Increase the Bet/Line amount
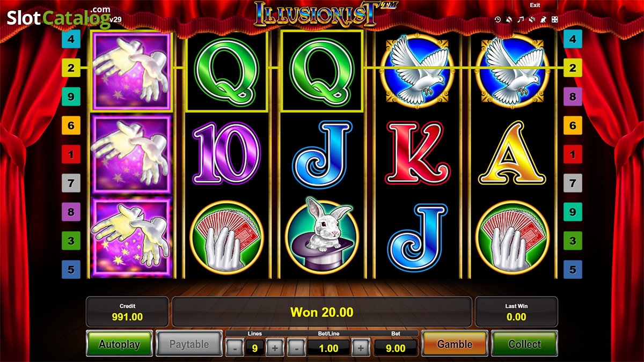This screenshot has height=362, width=644. [x=361, y=348]
